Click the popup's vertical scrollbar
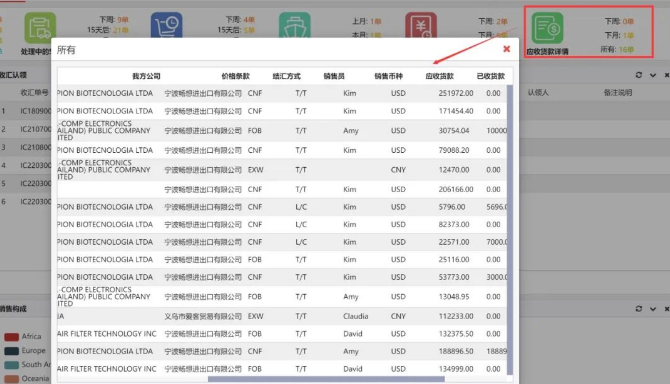The image size is (670, 384). pos(510,230)
